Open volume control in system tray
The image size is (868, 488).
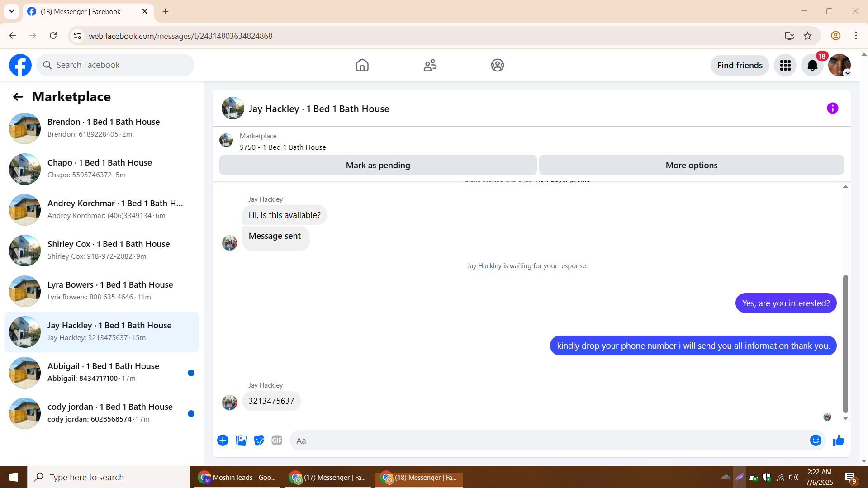click(x=794, y=477)
